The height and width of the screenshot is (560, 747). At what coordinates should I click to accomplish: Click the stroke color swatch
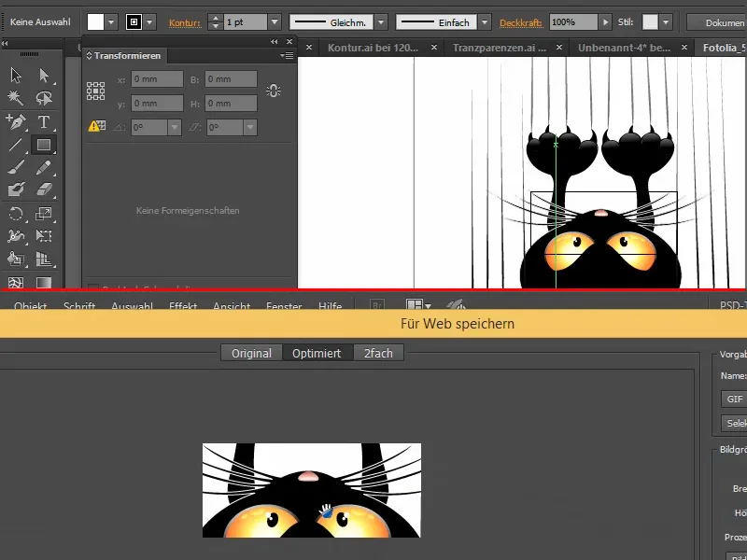tap(134, 21)
